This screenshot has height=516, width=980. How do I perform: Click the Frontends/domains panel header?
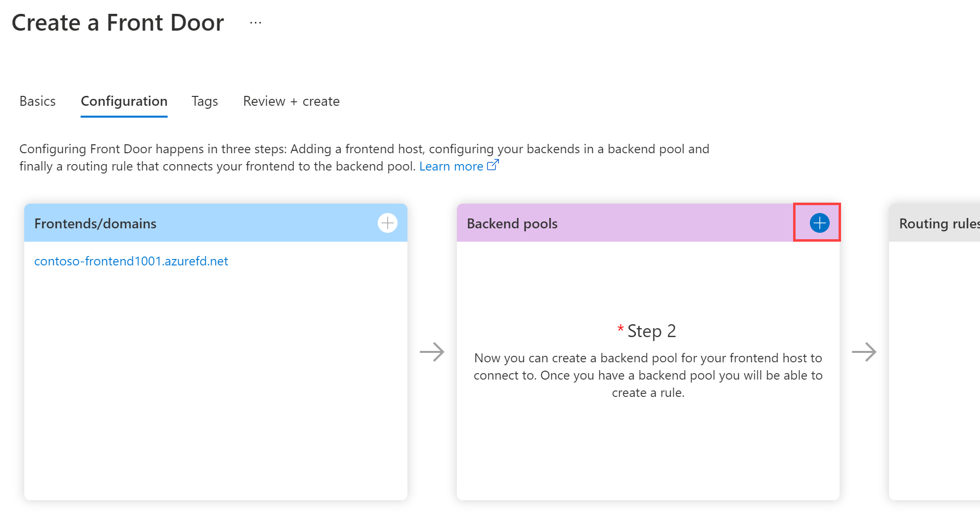tap(95, 223)
